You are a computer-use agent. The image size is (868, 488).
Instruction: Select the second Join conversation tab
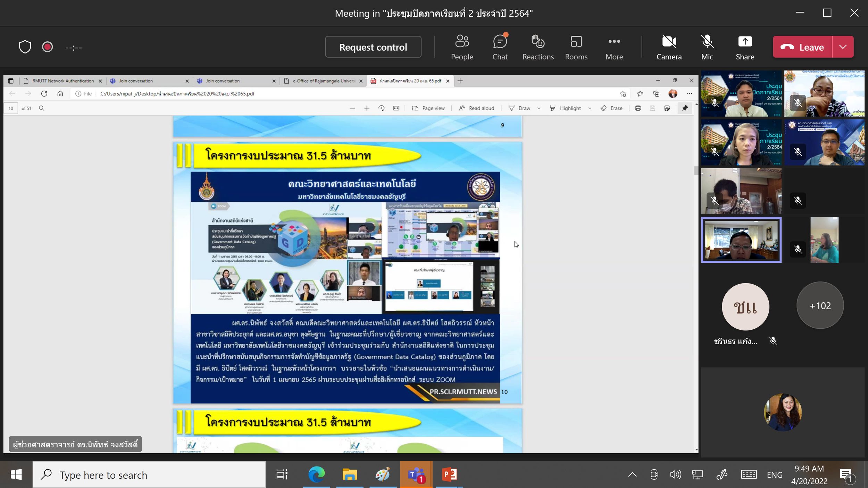tap(236, 81)
